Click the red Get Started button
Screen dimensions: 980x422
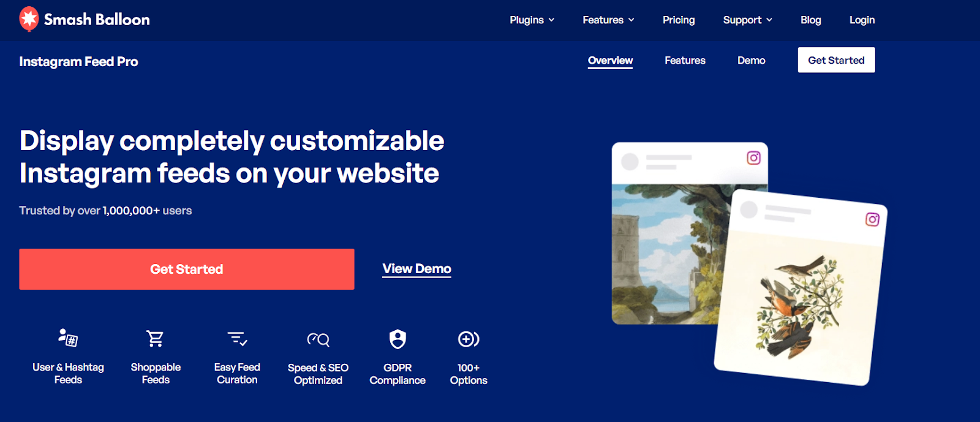(187, 269)
